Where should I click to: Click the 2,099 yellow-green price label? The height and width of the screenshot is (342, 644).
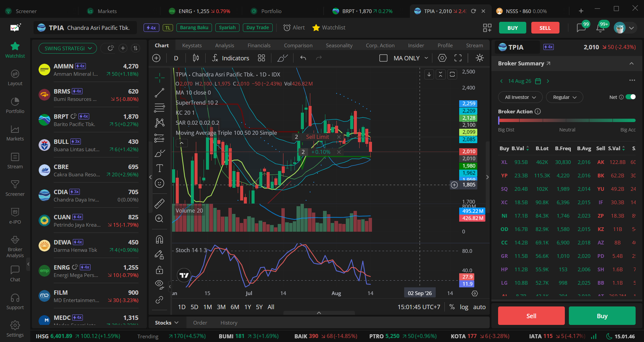click(469, 132)
